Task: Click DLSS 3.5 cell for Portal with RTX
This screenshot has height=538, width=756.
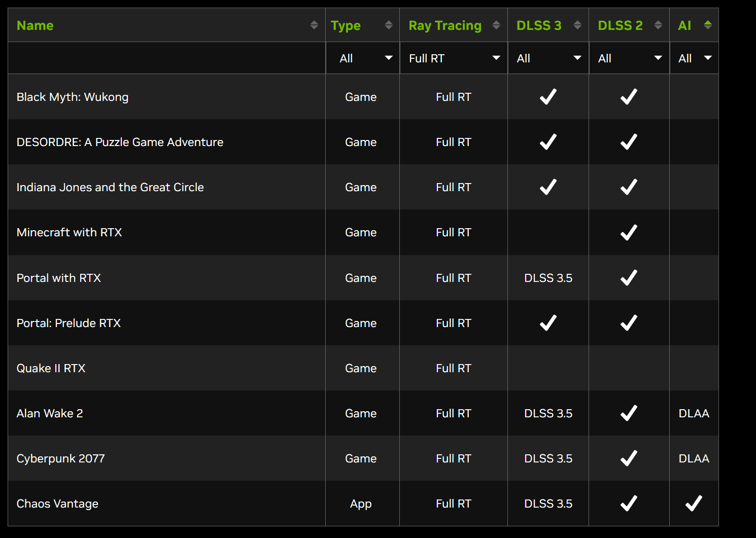Action: [548, 278]
